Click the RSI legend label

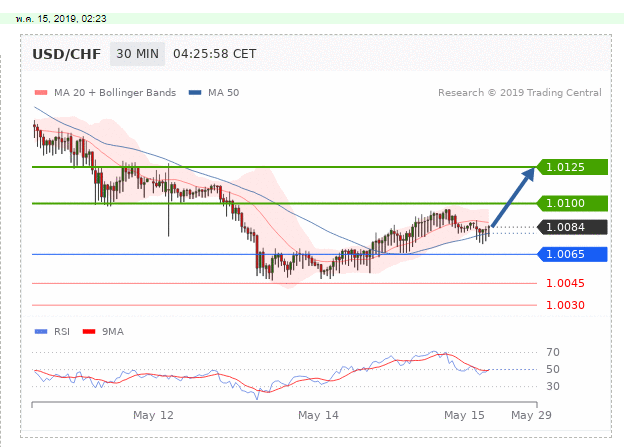coord(62,332)
